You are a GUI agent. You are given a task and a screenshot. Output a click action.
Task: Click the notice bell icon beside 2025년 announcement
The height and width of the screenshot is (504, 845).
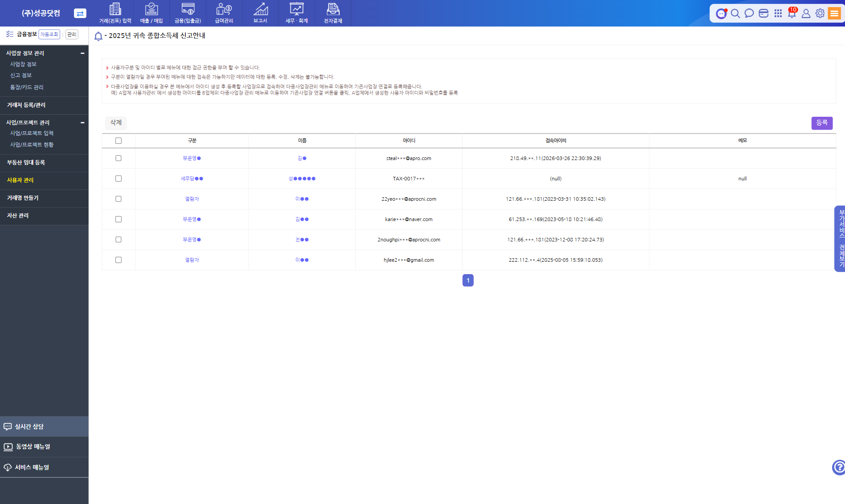[98, 36]
